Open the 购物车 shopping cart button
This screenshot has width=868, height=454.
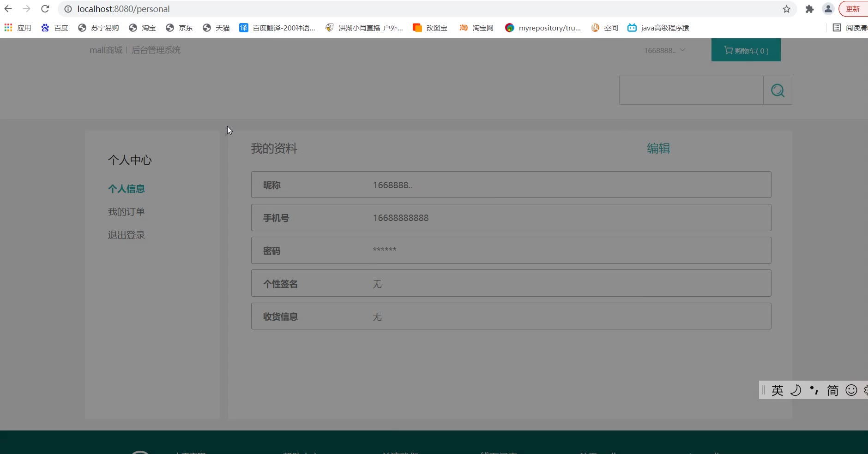click(x=746, y=50)
